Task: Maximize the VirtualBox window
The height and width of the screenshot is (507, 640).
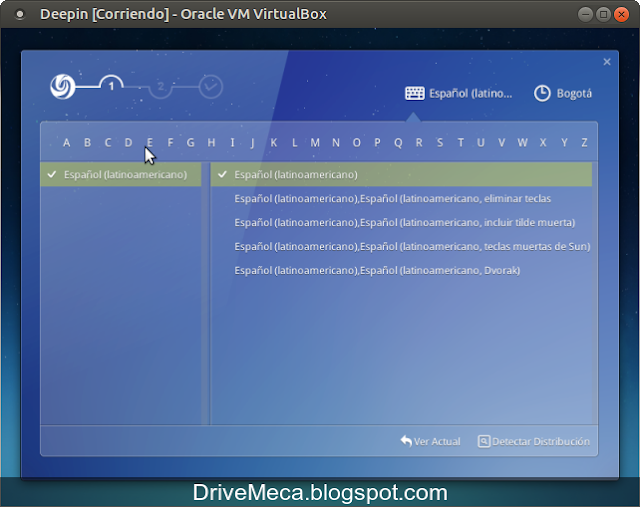Action: 603,14
